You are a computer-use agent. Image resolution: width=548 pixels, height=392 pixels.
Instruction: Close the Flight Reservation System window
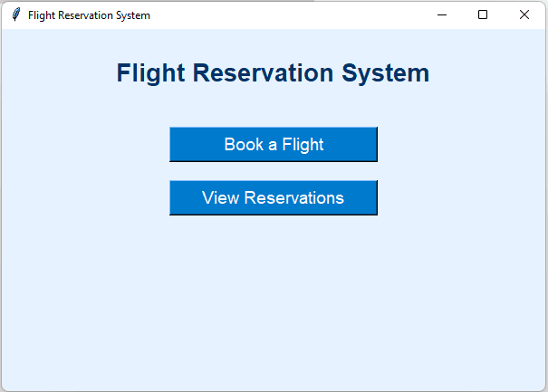click(x=524, y=14)
